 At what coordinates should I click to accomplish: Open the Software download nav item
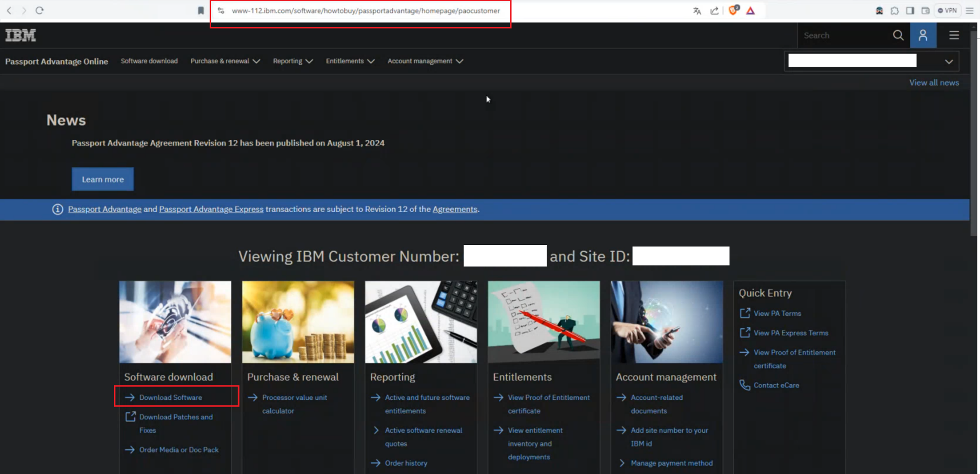(149, 61)
